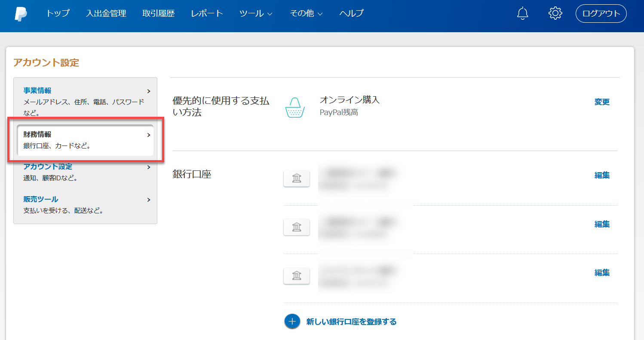Expand the その他 dropdown menu
Screen dimensions: 644x340
[x=306, y=14]
